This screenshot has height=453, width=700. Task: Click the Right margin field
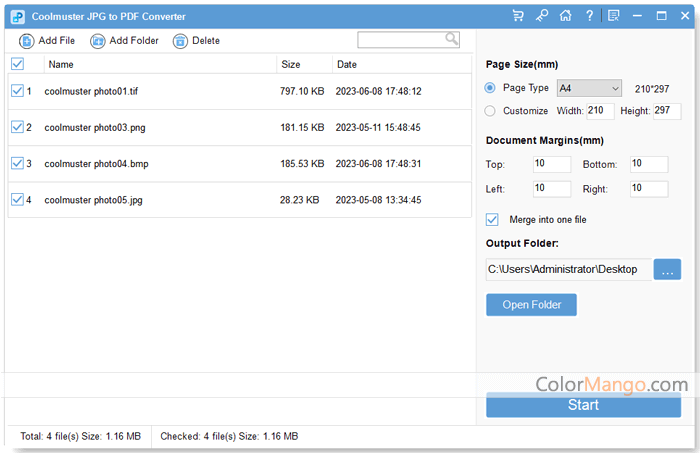pos(649,189)
